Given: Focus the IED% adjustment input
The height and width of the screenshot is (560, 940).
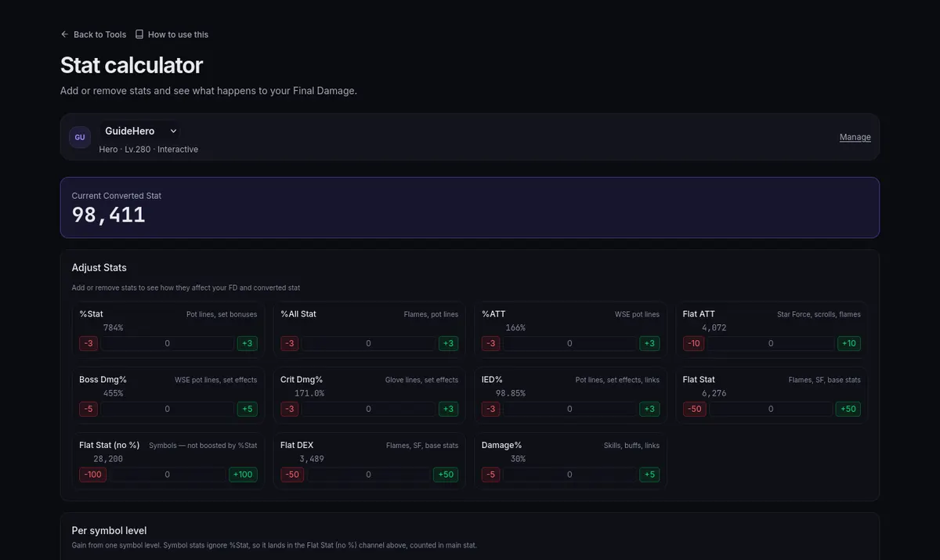Looking at the screenshot, I should 570,409.
